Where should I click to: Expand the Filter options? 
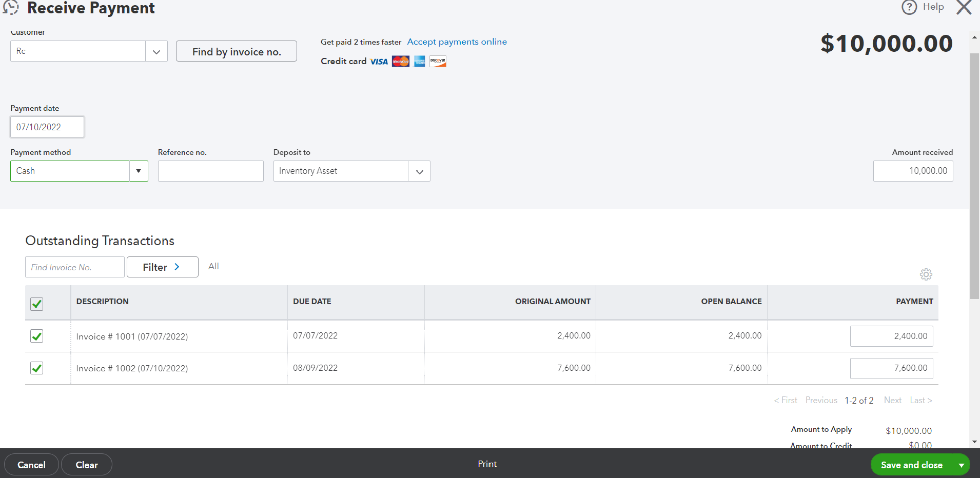162,267
